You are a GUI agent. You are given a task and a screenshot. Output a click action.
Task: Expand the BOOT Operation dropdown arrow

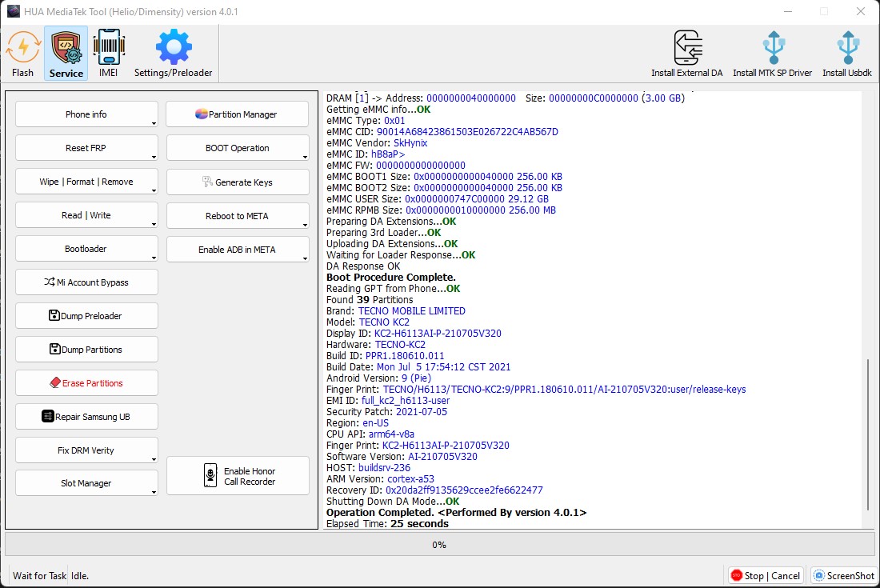click(305, 157)
